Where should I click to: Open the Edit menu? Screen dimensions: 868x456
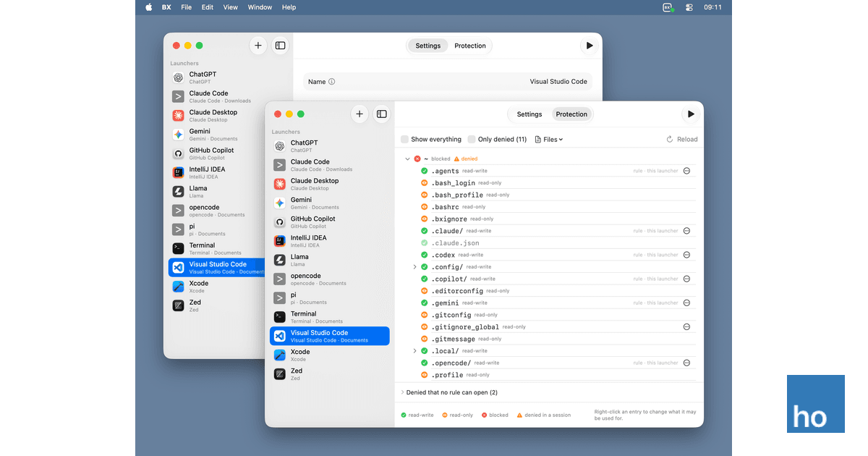208,7
